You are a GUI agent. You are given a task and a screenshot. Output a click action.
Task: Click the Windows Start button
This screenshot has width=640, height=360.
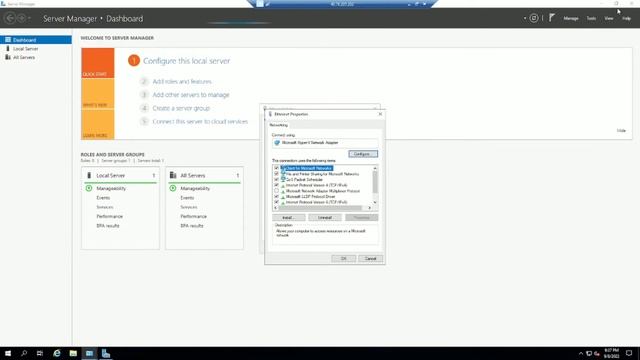click(8, 353)
